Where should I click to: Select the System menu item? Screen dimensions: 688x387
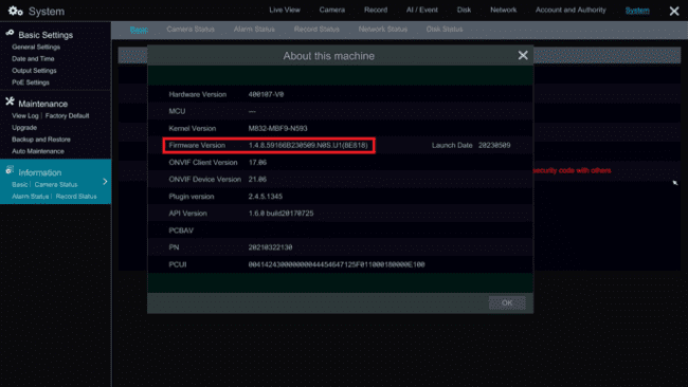(638, 10)
